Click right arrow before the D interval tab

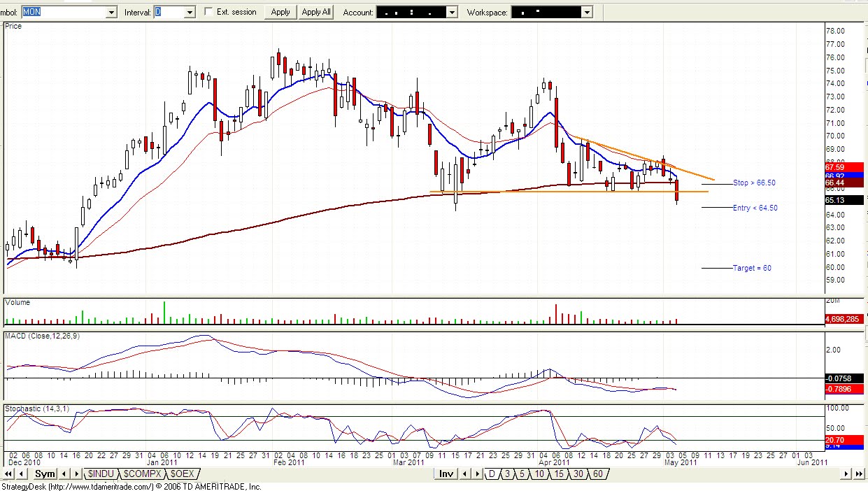point(477,474)
